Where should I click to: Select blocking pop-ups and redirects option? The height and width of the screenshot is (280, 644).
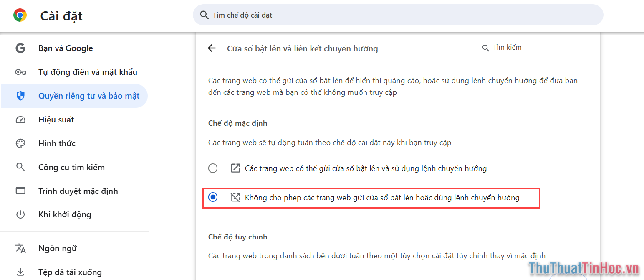(x=213, y=197)
